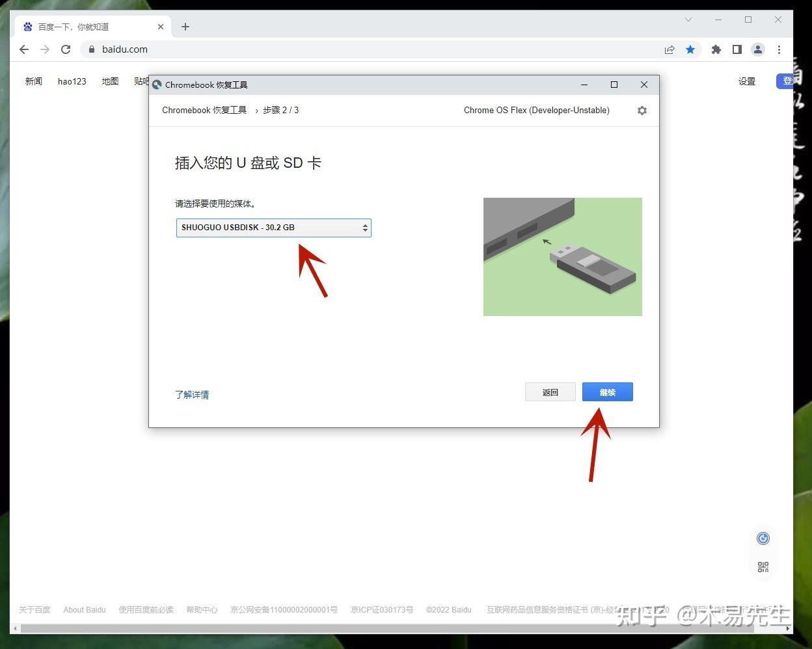The height and width of the screenshot is (649, 812).
Task: Reload the baidu.com page
Action: point(66,49)
